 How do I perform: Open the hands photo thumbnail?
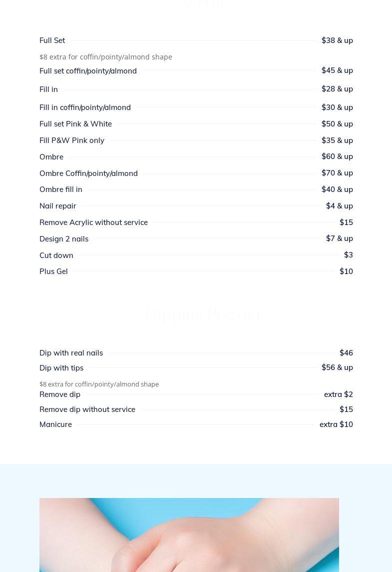pyautogui.click(x=189, y=535)
